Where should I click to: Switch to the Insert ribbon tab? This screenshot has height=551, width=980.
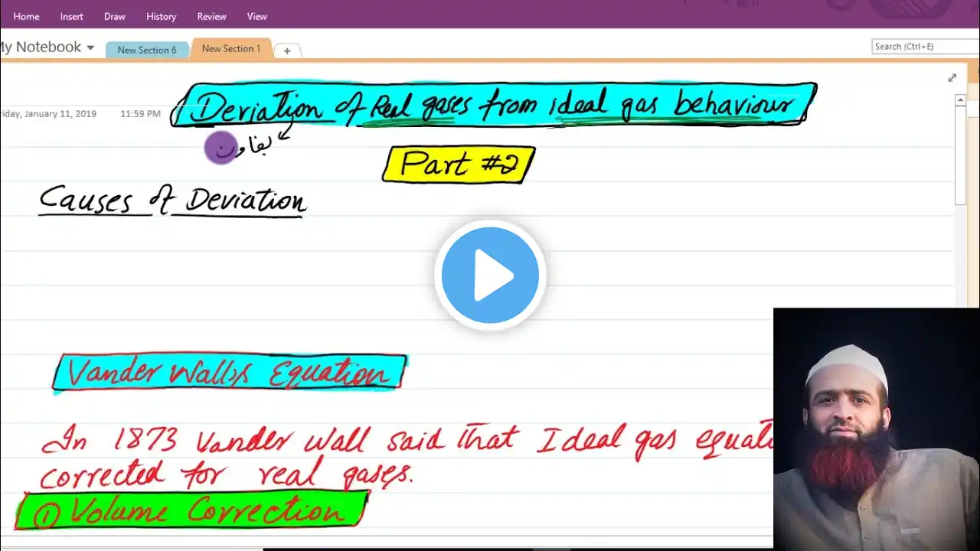pos(72,16)
